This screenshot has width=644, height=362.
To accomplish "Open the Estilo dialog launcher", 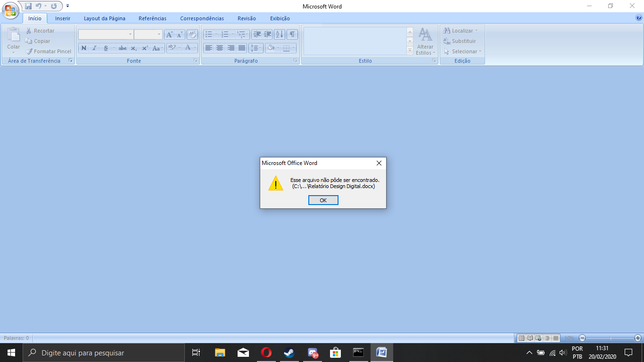I will click(x=434, y=61).
